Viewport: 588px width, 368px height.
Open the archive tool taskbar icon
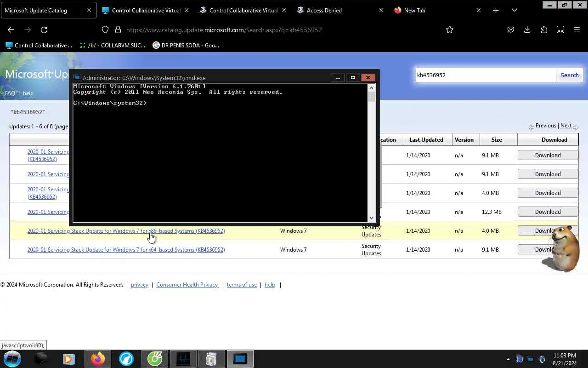click(x=211, y=359)
